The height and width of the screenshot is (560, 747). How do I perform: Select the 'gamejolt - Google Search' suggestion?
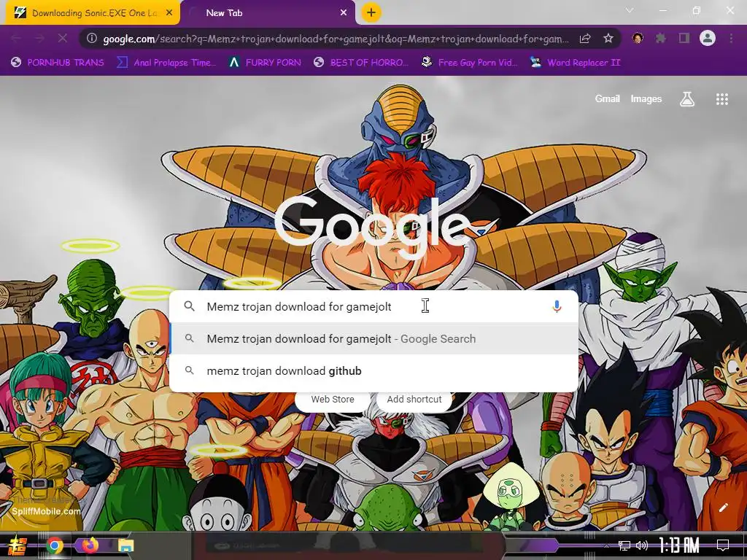tap(374, 338)
